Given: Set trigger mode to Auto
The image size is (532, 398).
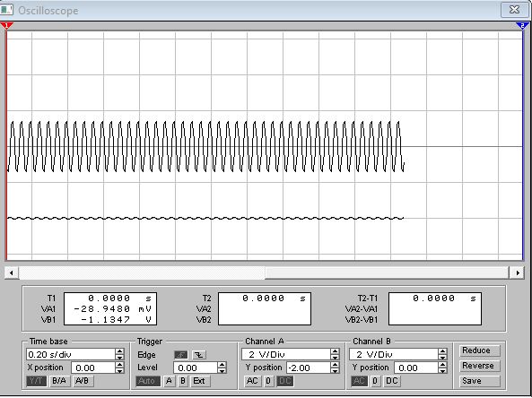Looking at the screenshot, I should click(x=148, y=381).
